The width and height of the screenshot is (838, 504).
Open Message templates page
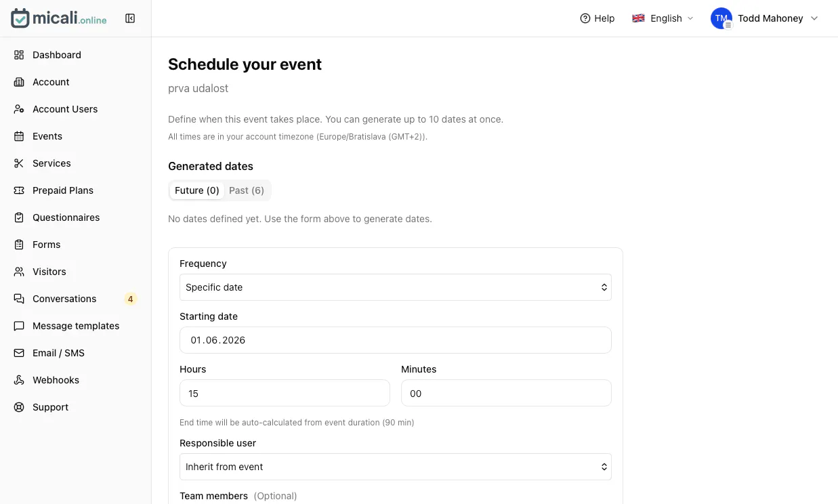click(75, 326)
